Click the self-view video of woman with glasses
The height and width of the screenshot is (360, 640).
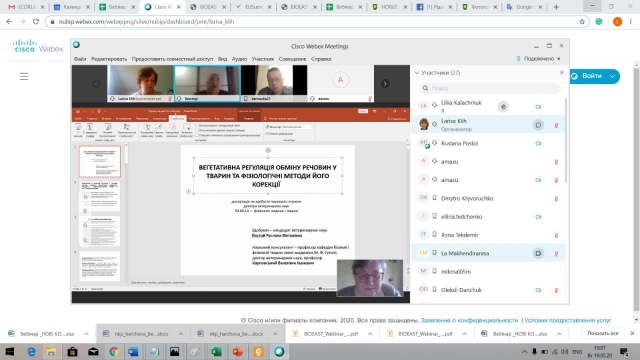pyautogui.click(x=370, y=278)
